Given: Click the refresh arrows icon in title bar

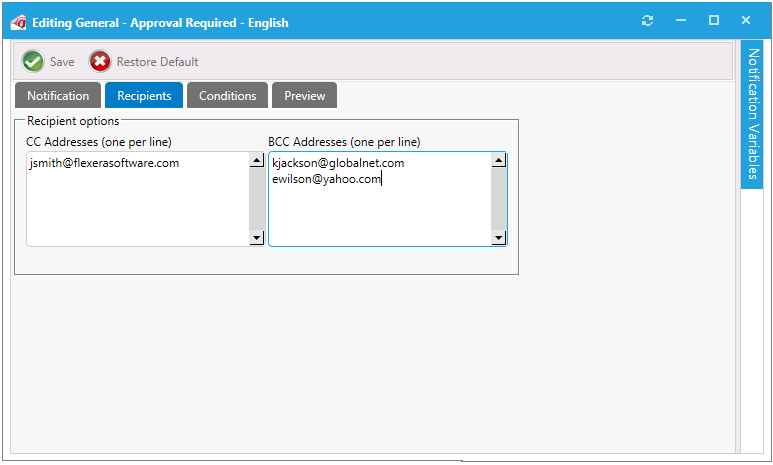Looking at the screenshot, I should (x=648, y=21).
